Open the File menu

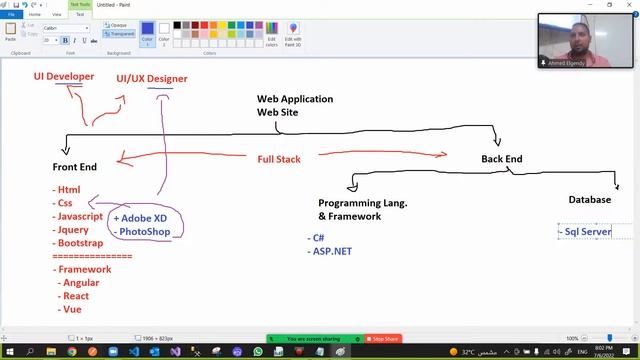(11, 14)
